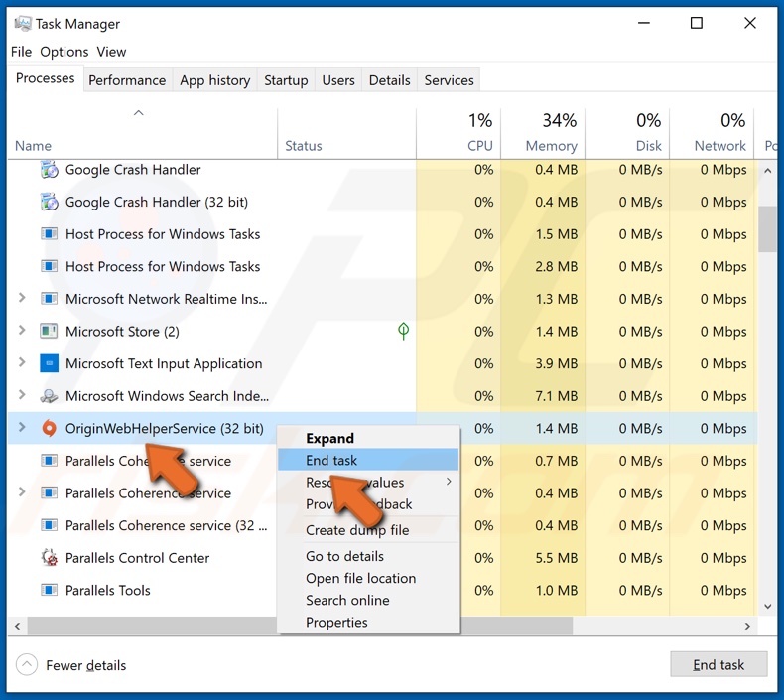
Task: Expand the OriginWebHelperService (32 bit) row
Action: [x=22, y=427]
